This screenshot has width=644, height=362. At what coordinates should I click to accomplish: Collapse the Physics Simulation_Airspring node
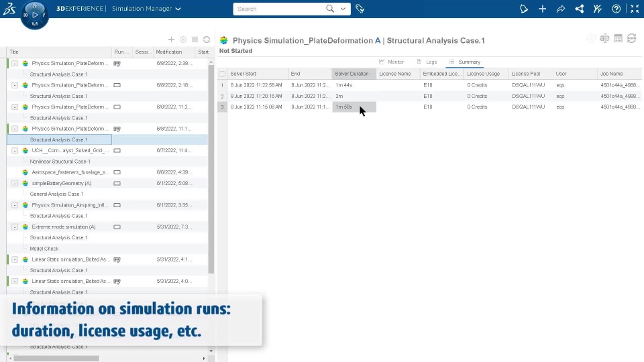pyautogui.click(x=15, y=205)
